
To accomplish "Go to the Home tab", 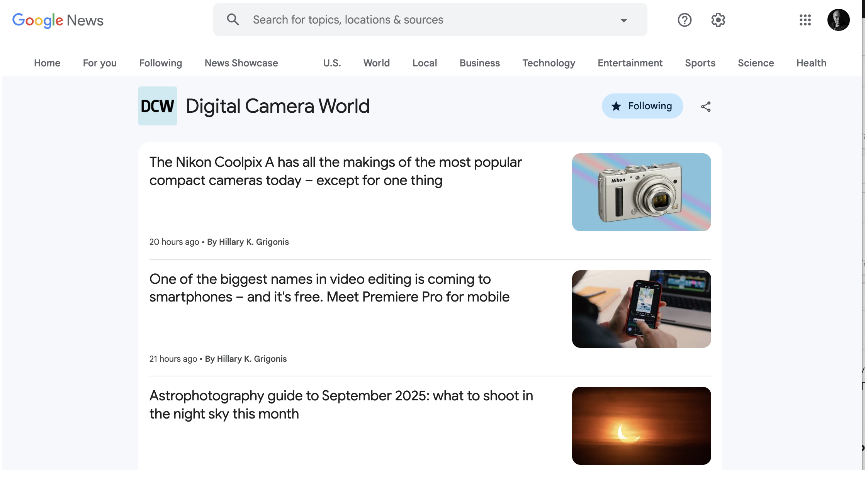I will (x=47, y=63).
